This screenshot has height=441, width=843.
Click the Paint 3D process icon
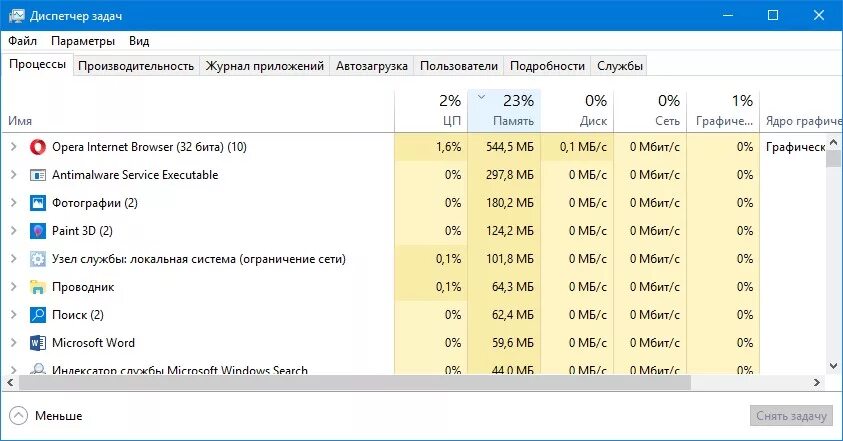(x=38, y=231)
